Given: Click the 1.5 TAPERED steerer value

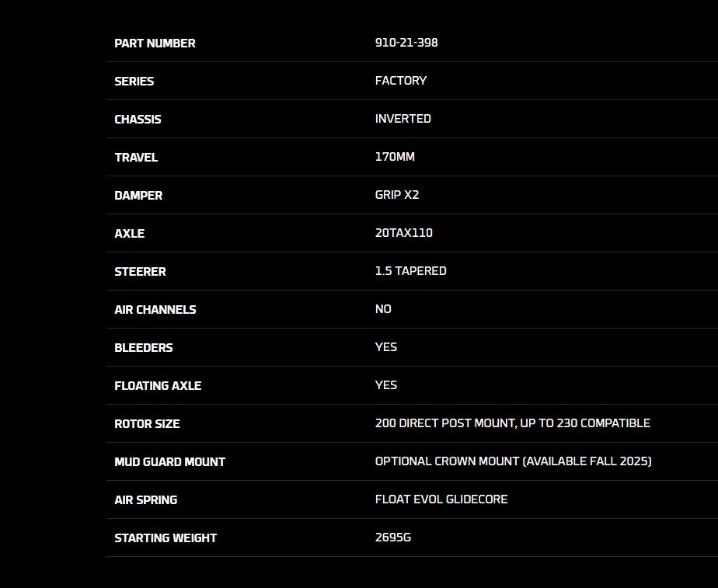Looking at the screenshot, I should (x=410, y=271).
